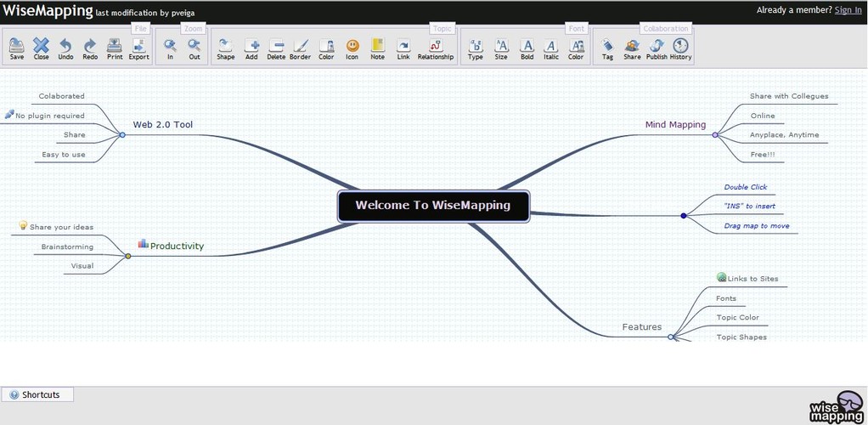Select the Features topic
868x425 pixels.
[x=641, y=327]
